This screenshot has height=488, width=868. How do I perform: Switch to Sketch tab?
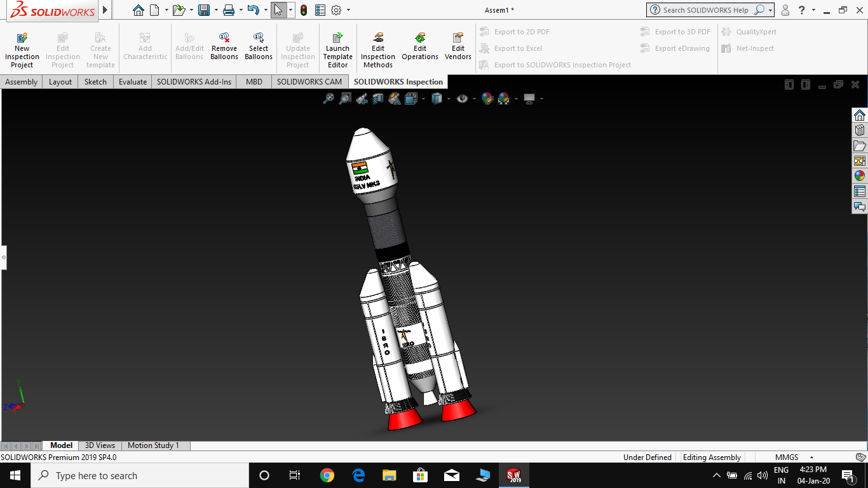(95, 81)
